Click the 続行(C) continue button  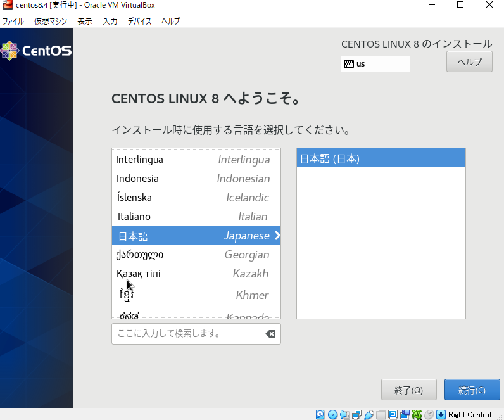pyautogui.click(x=472, y=390)
